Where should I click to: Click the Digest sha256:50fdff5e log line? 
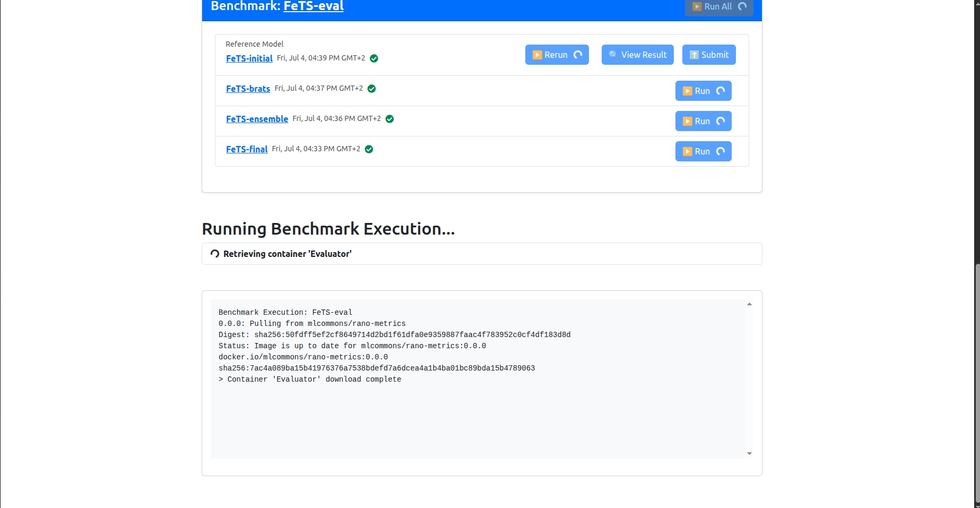(395, 334)
